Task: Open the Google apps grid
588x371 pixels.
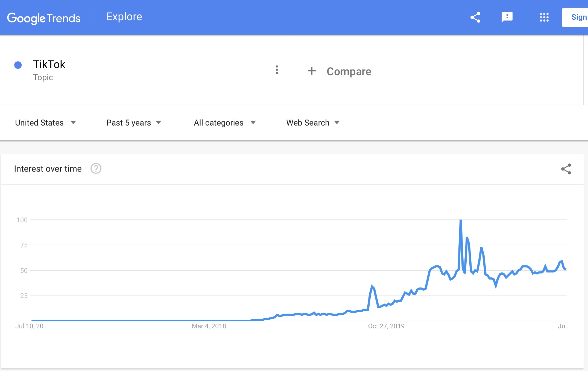Action: coord(544,17)
